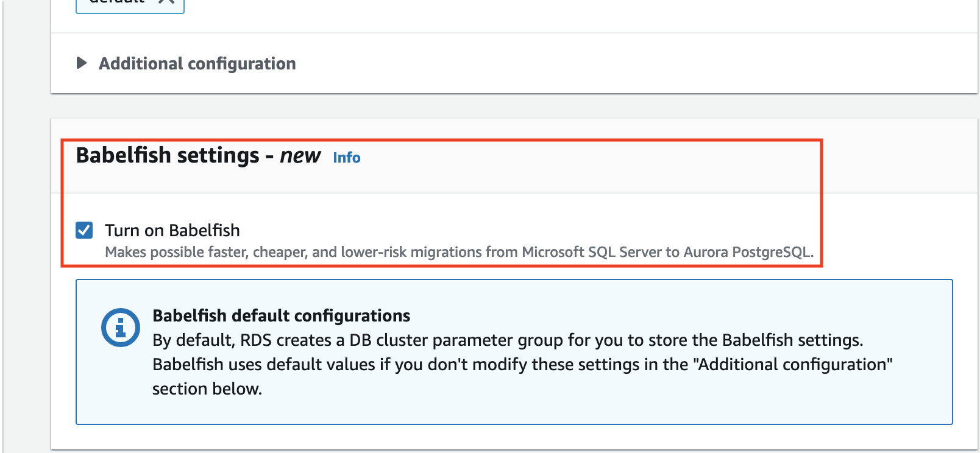Click the section below text line
Screen dimensions: 980x453
207,388
